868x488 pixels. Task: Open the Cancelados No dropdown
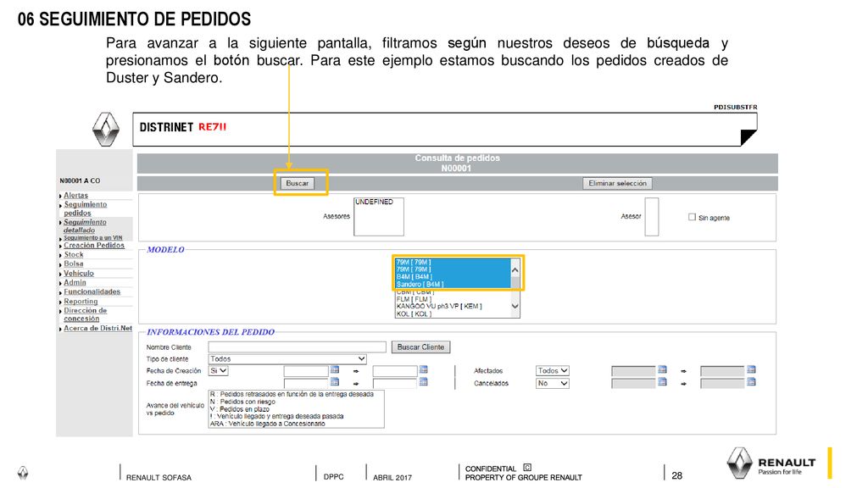[x=552, y=383]
